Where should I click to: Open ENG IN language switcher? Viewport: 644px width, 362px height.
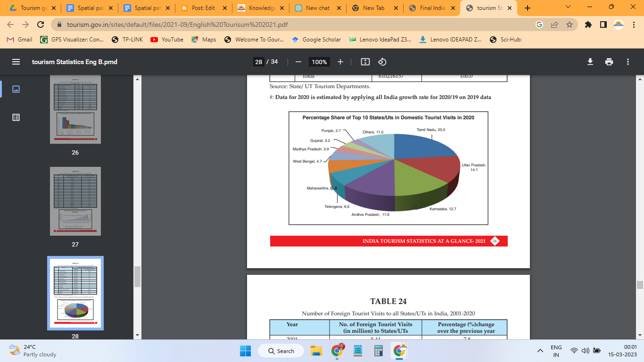coord(556,351)
